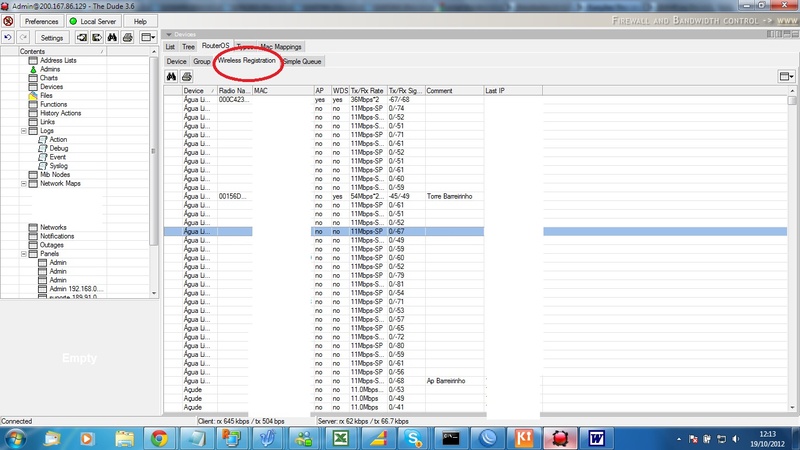Click the Help button
The width and height of the screenshot is (800, 450).
[x=140, y=21]
